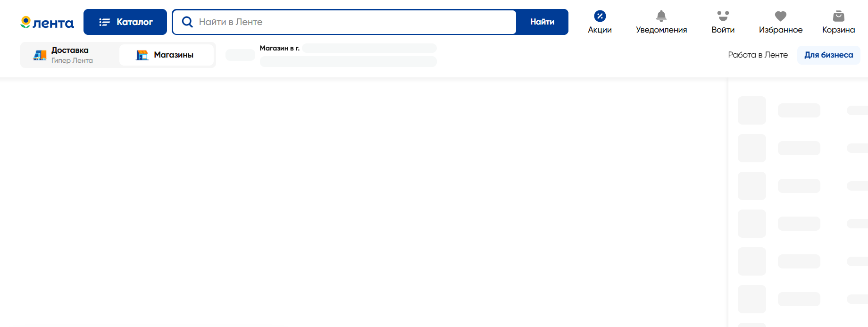Open the Каталог menu button
Screen dimensions: 868x327
125,22
